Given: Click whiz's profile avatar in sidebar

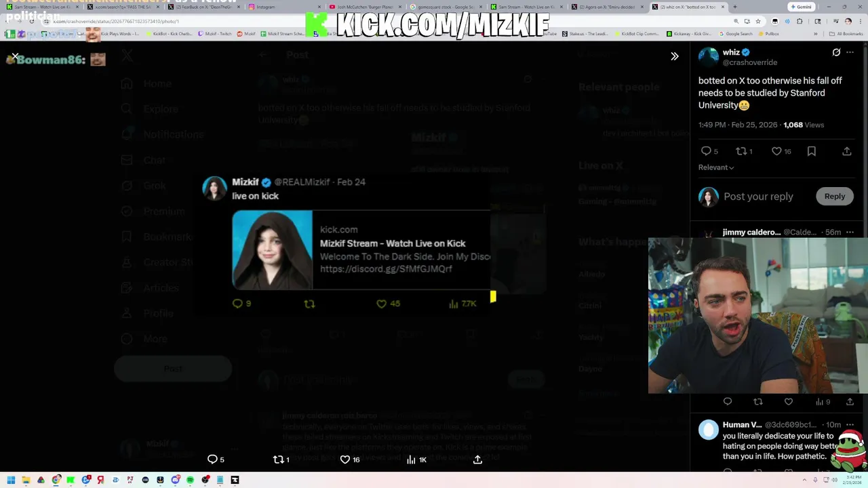Looking at the screenshot, I should (x=709, y=57).
